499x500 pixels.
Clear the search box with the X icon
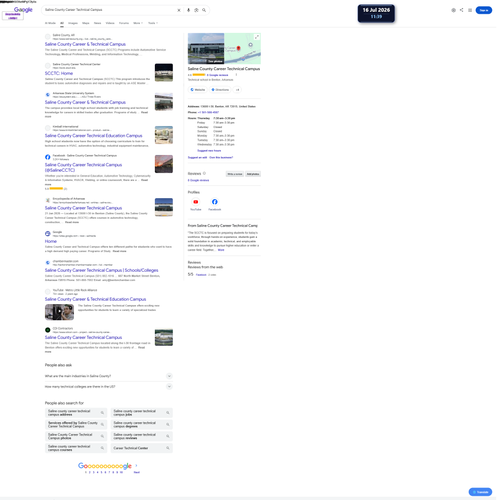point(179,10)
